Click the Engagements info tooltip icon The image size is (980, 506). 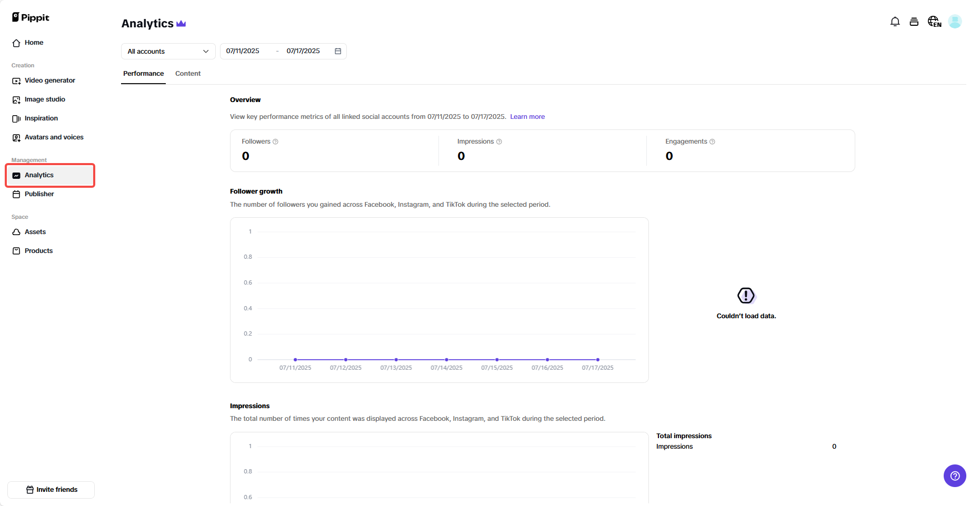pos(712,141)
